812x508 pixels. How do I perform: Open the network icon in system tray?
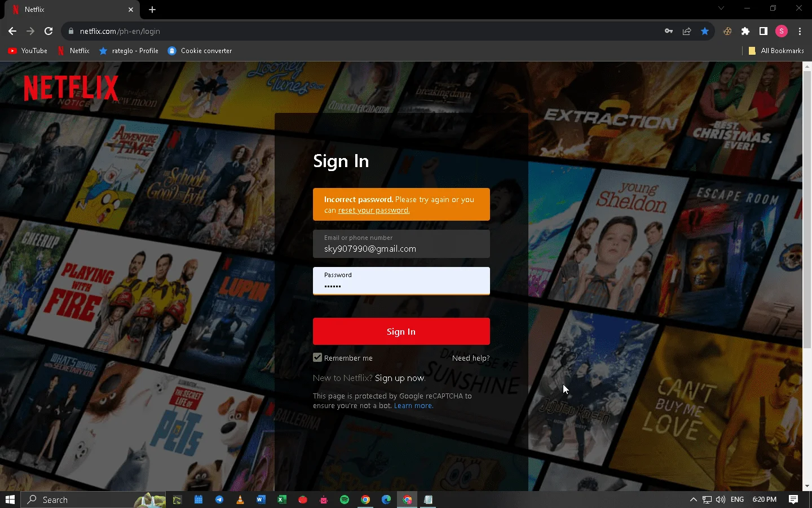707,500
